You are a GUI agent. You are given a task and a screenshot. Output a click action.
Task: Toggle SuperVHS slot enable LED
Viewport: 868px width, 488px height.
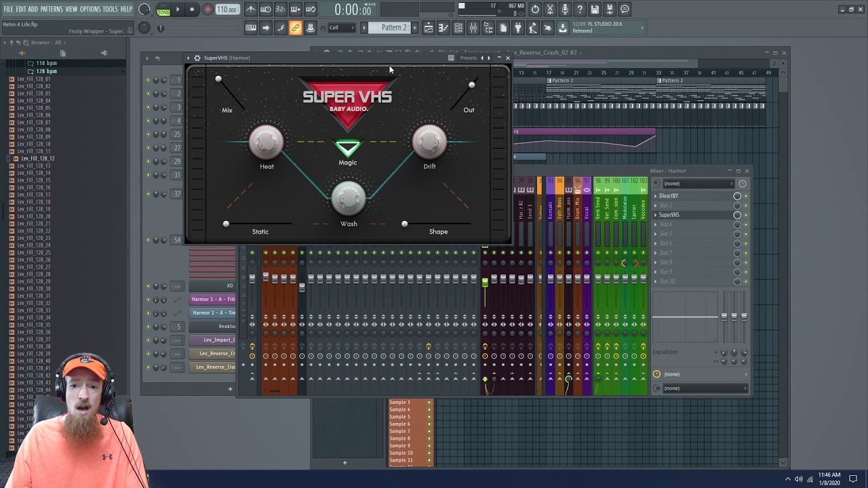[x=746, y=215]
